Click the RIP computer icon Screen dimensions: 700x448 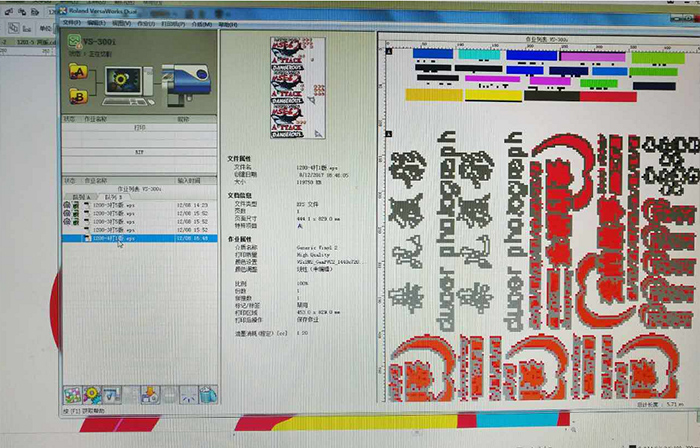coord(129,86)
